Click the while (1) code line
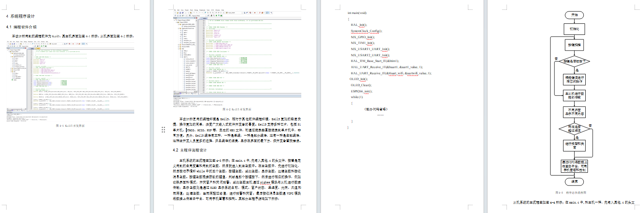This screenshot has height=213, width=644. [x=357, y=97]
